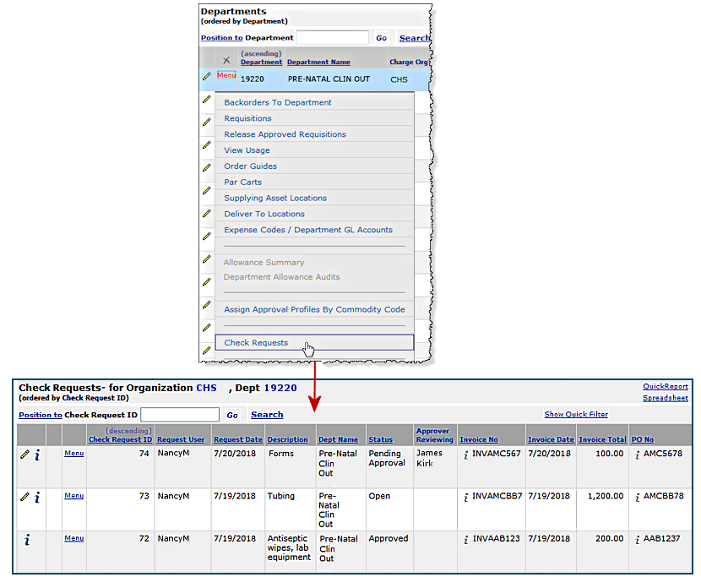The image size is (701, 588).
Task: Click the Check Request ID input field
Action: pos(180,415)
